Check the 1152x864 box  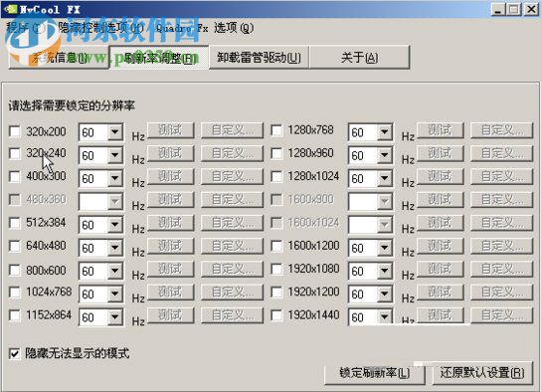point(15,315)
